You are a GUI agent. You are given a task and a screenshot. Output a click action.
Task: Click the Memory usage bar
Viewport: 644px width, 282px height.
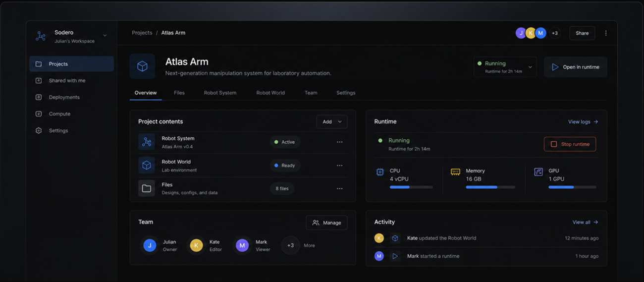point(490,187)
